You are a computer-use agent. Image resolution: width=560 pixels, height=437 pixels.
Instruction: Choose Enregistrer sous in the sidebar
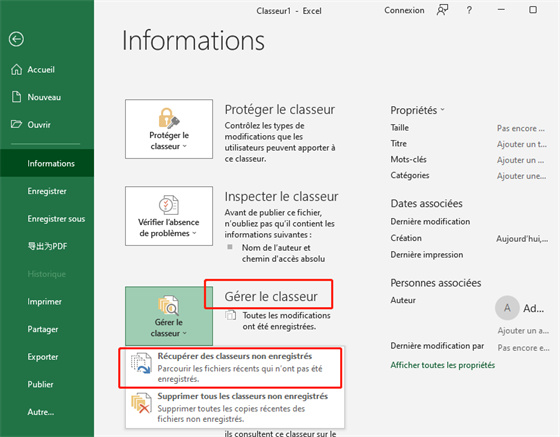(47, 218)
